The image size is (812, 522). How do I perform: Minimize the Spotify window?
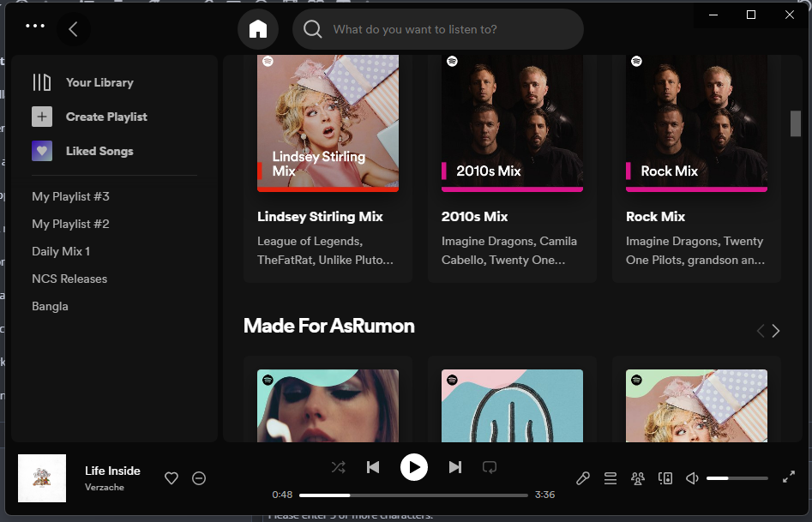(713, 15)
